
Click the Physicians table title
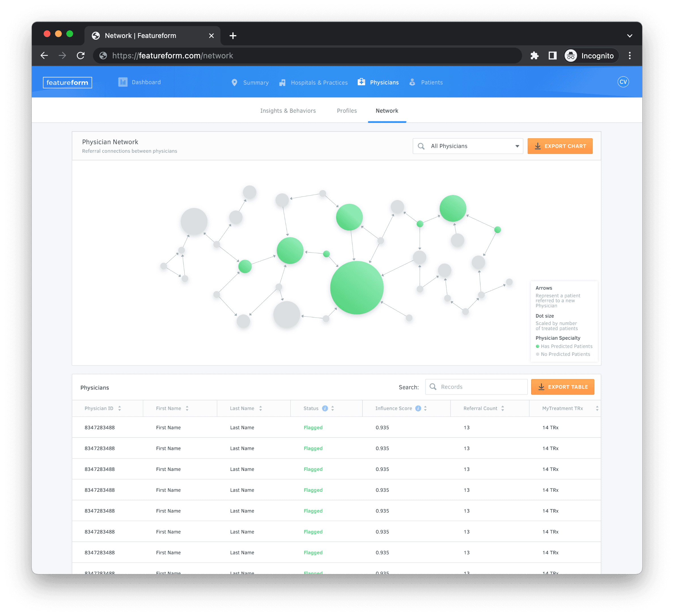pos(95,388)
